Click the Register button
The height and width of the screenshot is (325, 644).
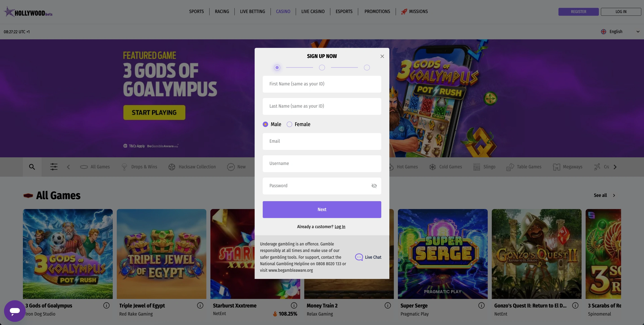578,12
